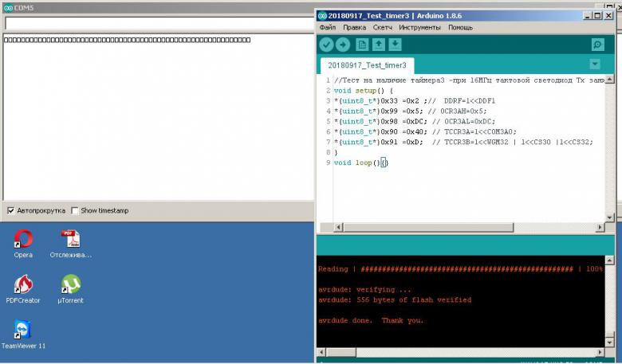Viewport: 622px width, 364px height.
Task: Select the PDFCreator desktop icon
Action: tap(23, 285)
